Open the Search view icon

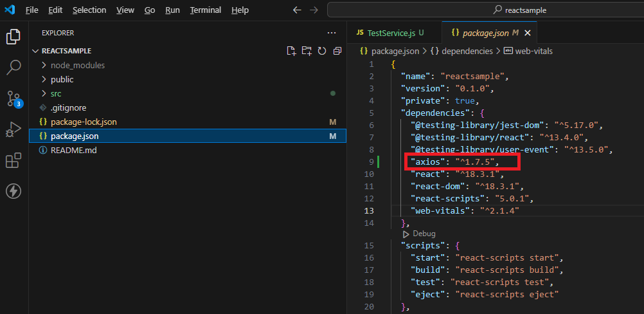pyautogui.click(x=13, y=67)
